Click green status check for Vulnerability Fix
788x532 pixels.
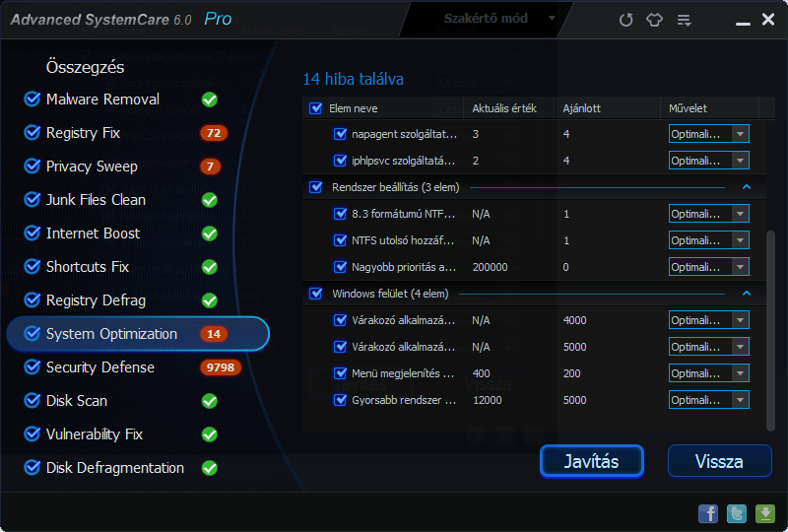[x=210, y=434]
